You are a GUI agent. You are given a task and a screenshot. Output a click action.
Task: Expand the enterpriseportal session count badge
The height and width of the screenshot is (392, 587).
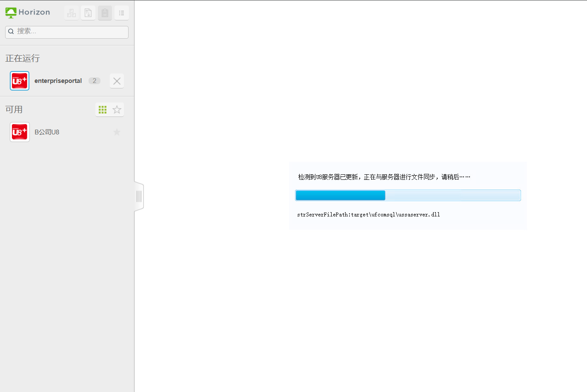(94, 81)
